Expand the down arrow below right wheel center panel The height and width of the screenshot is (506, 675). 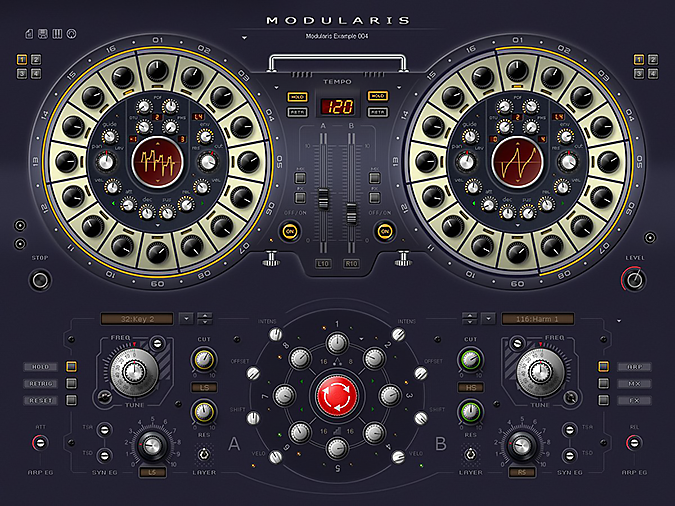coord(517,225)
